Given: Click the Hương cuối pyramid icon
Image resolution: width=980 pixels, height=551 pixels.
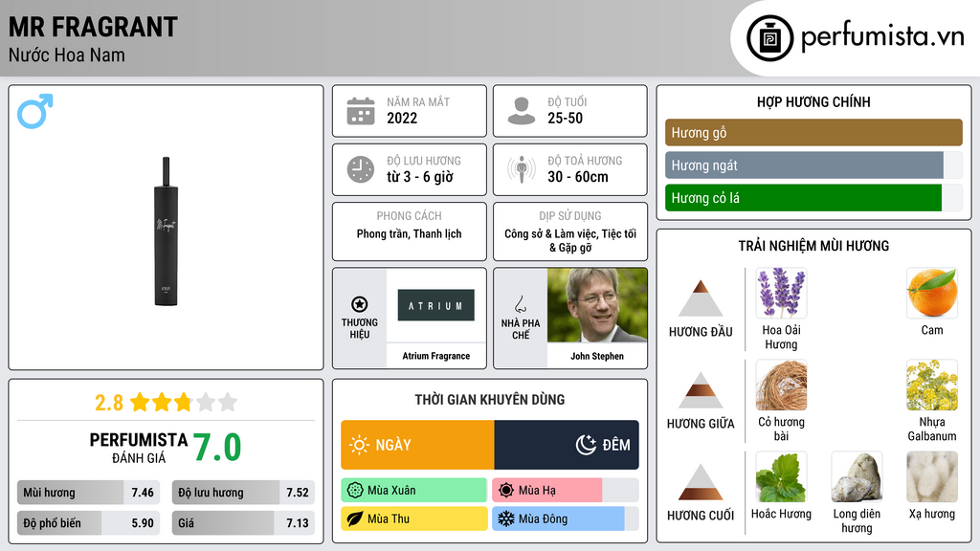Looking at the screenshot, I should 701,482.
